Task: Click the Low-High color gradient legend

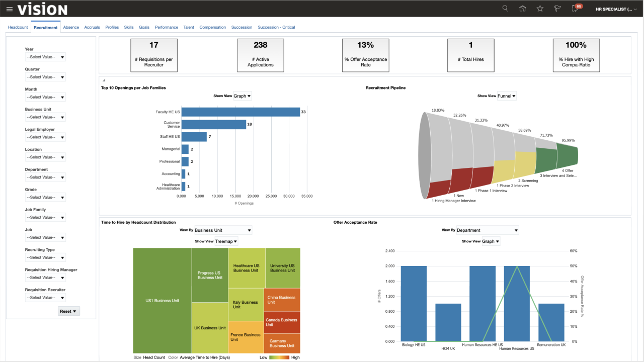Action: (279, 357)
